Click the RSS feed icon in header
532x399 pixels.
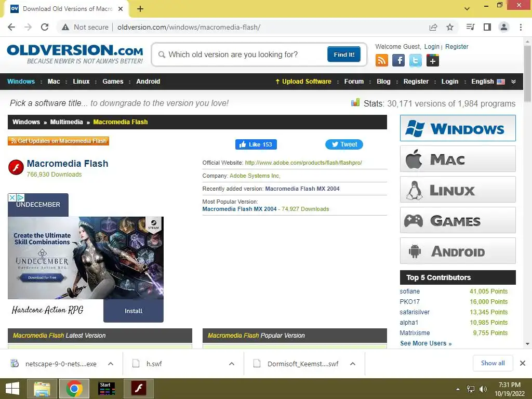coord(382,61)
